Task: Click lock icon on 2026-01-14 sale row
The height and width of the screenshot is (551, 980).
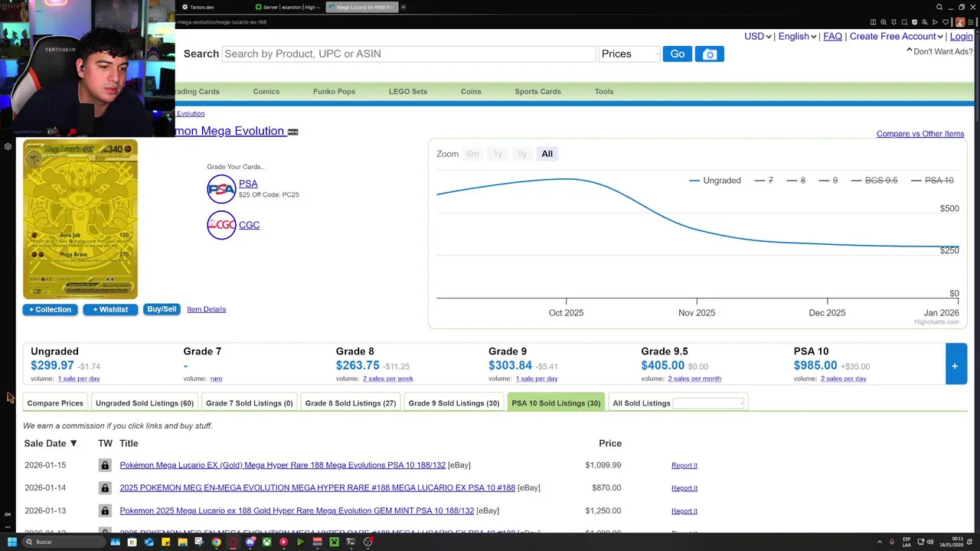Action: pyautogui.click(x=105, y=487)
